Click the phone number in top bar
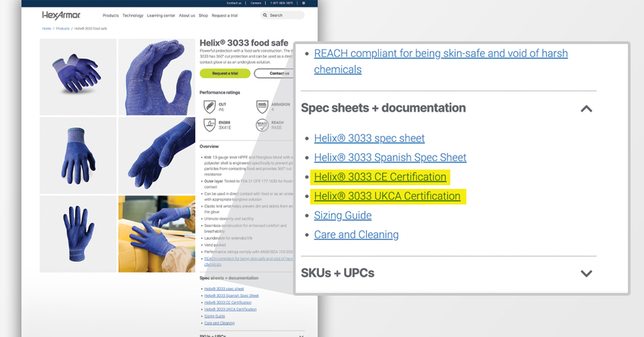The height and width of the screenshot is (337, 644). (281, 3)
